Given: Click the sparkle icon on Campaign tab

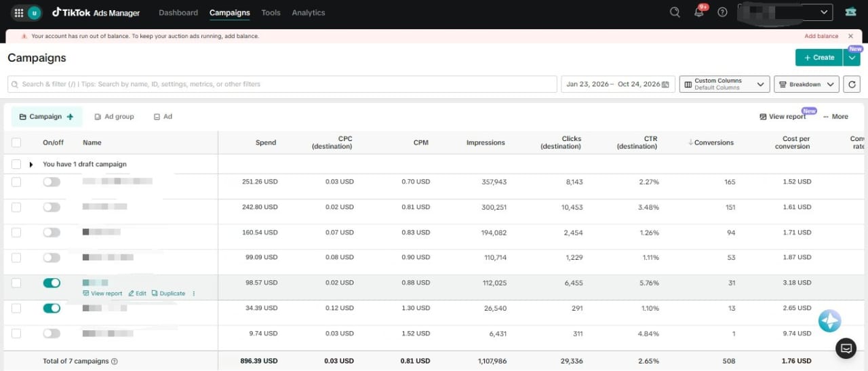Looking at the screenshot, I should pos(71,117).
